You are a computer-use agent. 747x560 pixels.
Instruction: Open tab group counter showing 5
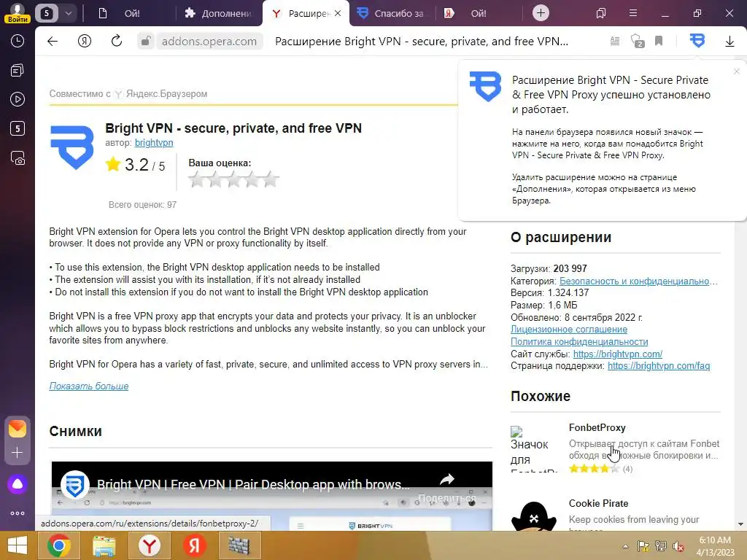click(x=47, y=13)
